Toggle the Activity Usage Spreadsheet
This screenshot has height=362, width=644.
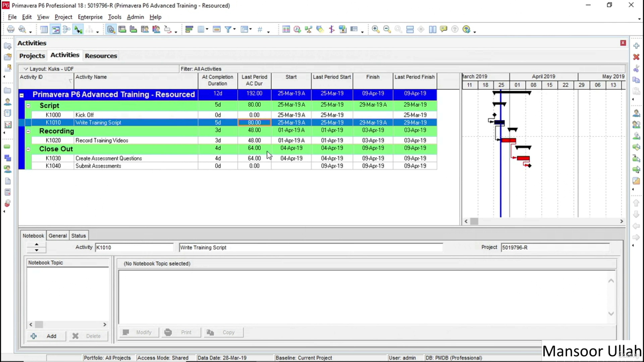122,29
